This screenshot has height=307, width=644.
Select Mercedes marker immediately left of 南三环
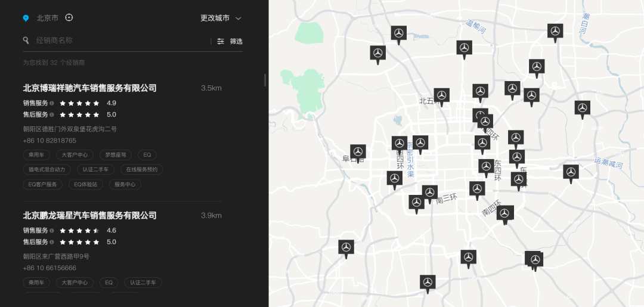[429, 193]
